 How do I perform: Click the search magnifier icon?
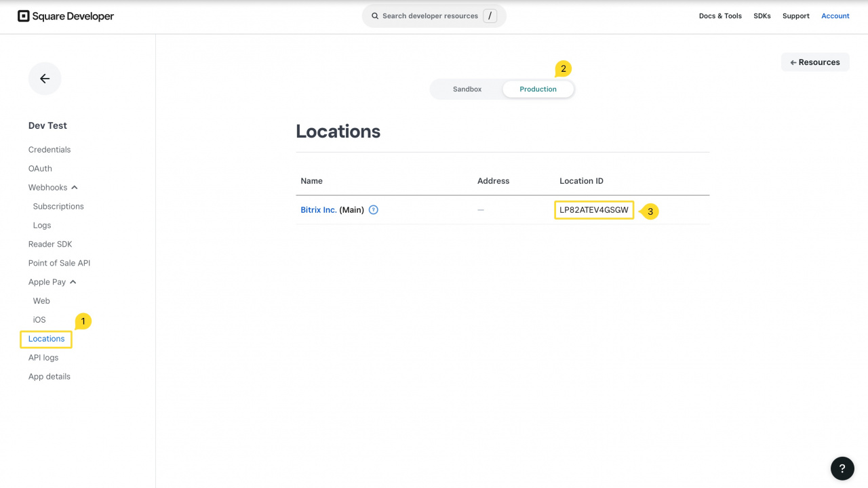click(x=375, y=16)
